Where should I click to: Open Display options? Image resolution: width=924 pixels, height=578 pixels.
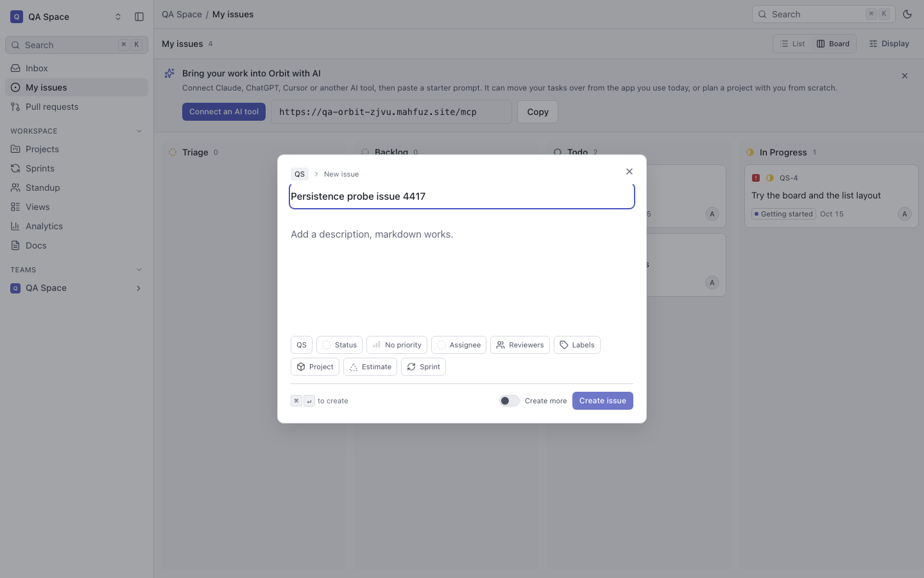tap(889, 44)
